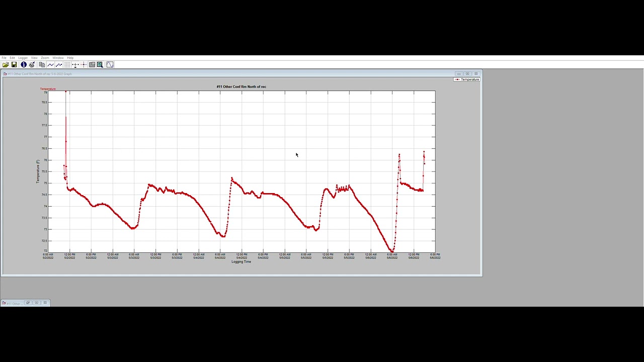Toggle the grid lines icon
Viewport: 644px width, 362px height.
click(67, 64)
